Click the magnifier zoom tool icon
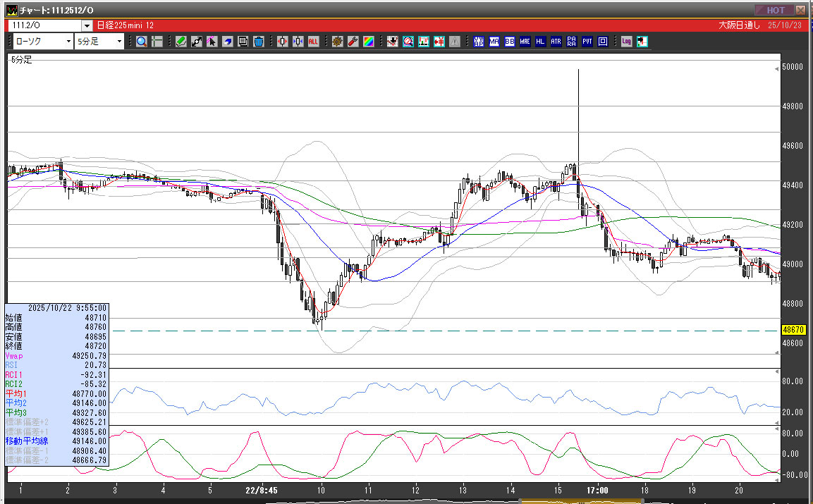The height and width of the screenshot is (504, 813). [142, 42]
